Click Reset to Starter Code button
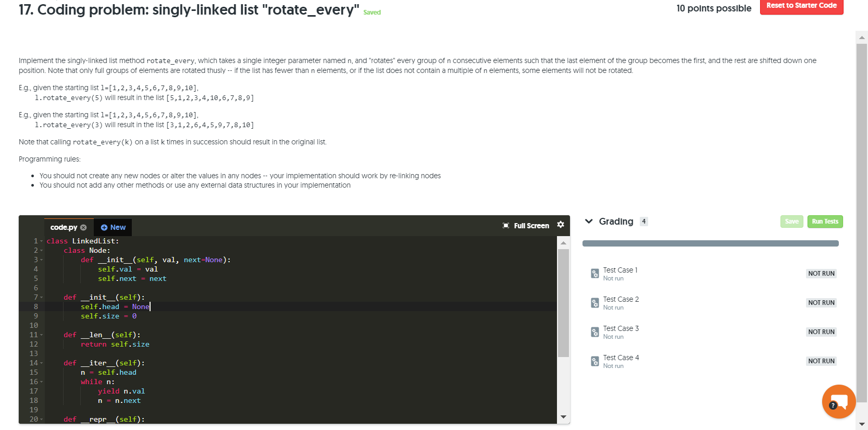The width and height of the screenshot is (868, 430). [801, 6]
